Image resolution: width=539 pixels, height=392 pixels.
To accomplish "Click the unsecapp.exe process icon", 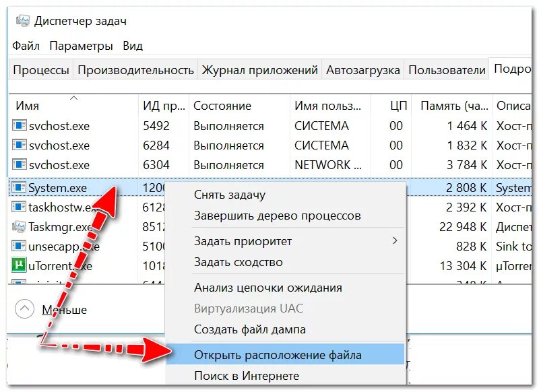I will point(19,246).
